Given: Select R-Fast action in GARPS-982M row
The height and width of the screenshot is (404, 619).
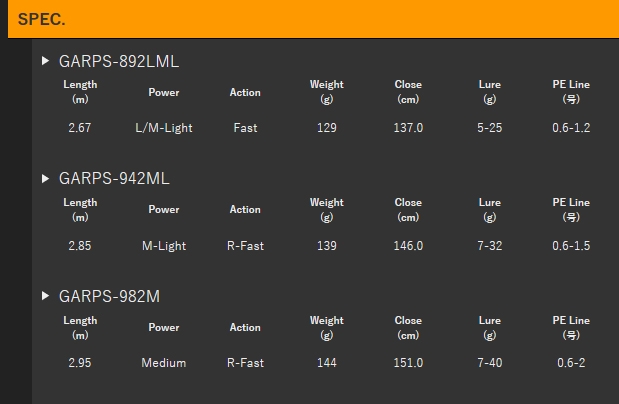Looking at the screenshot, I should 245,363.
